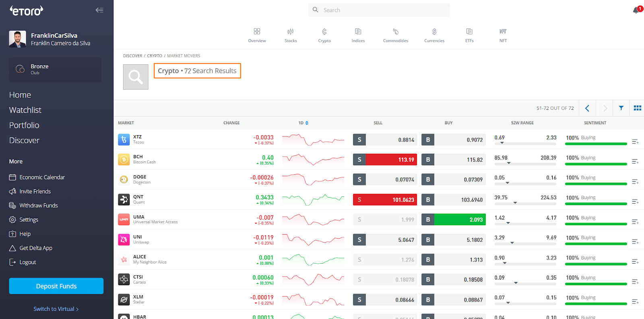Screen dimensions: 644x319
Task: Click QNT 52W range slider bar
Action: [525, 204]
